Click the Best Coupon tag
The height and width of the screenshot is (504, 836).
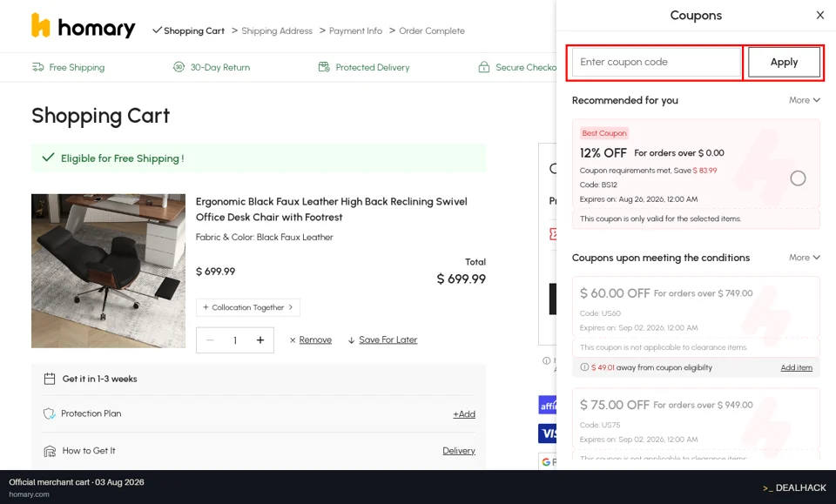pos(604,133)
